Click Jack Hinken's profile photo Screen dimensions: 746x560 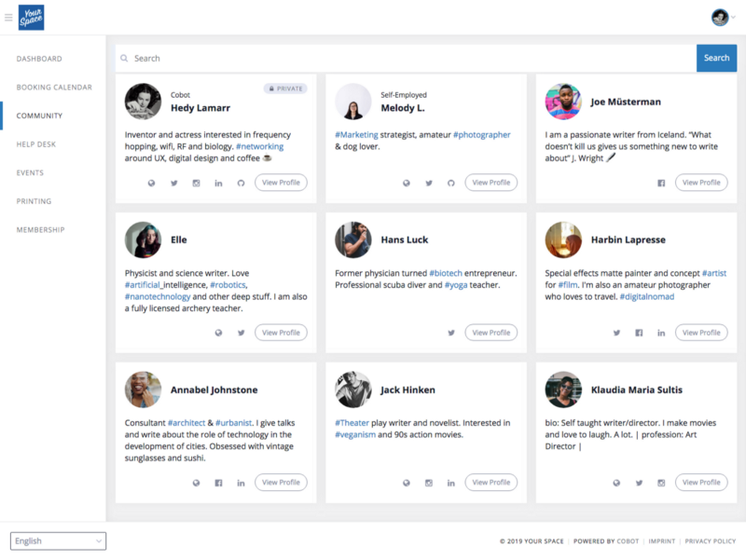[353, 389]
